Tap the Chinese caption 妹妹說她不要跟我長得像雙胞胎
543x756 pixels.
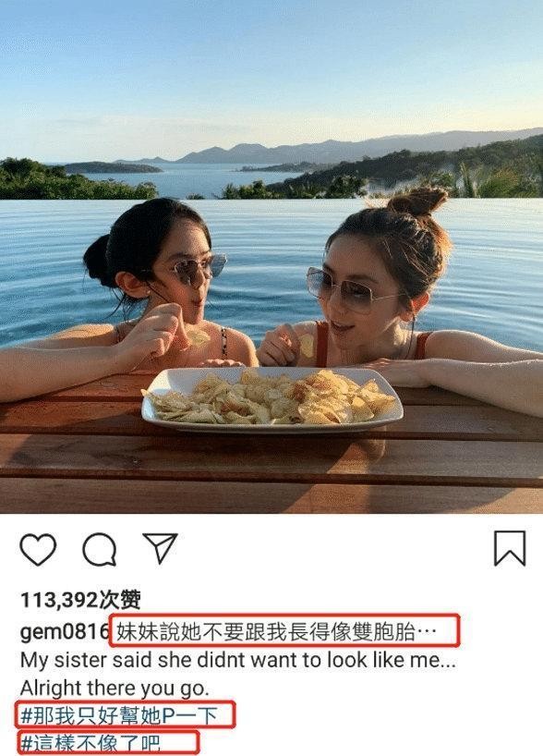pos(276,630)
